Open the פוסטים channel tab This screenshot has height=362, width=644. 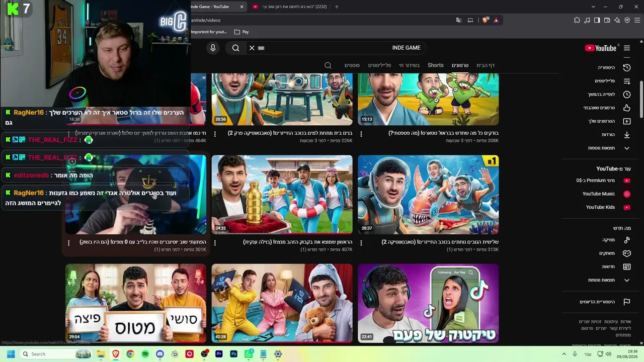click(x=352, y=65)
